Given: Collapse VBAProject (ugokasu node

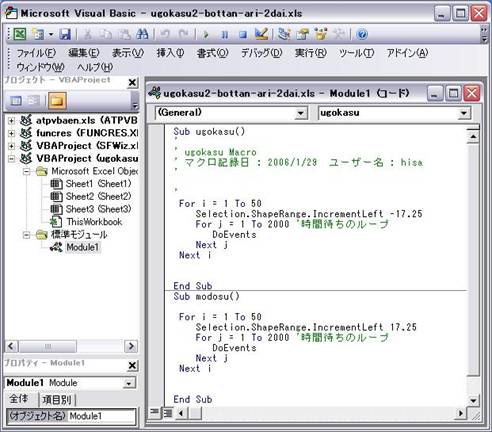Looking at the screenshot, I should pyautogui.click(x=11, y=159).
